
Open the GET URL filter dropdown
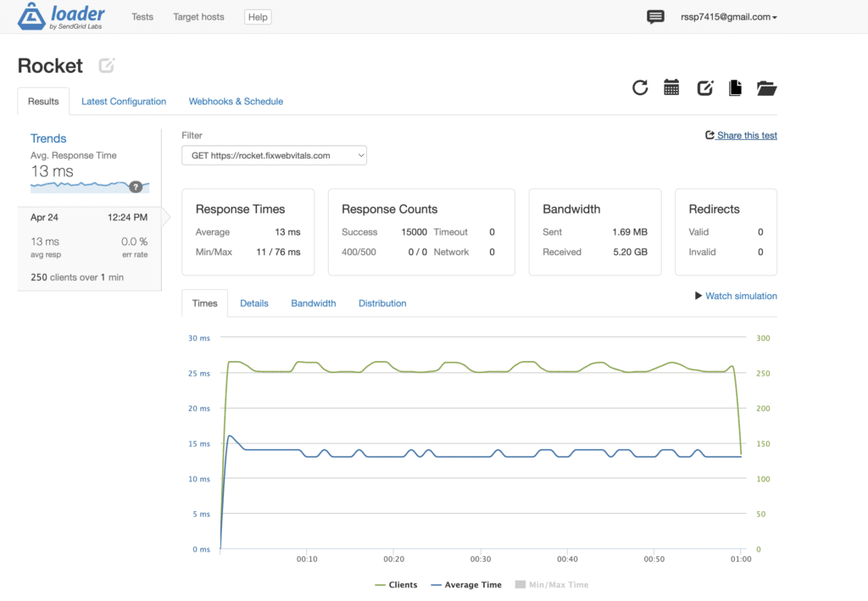coord(274,155)
